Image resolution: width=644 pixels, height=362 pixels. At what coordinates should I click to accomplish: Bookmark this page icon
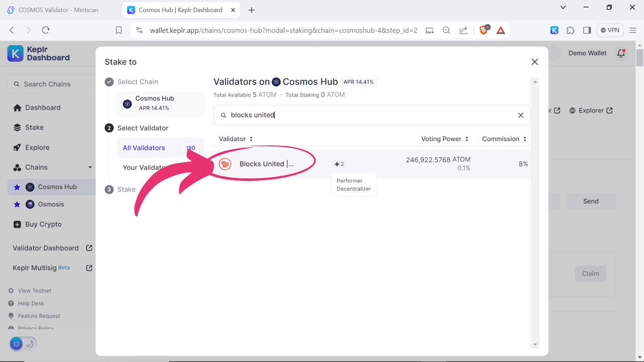point(118,30)
